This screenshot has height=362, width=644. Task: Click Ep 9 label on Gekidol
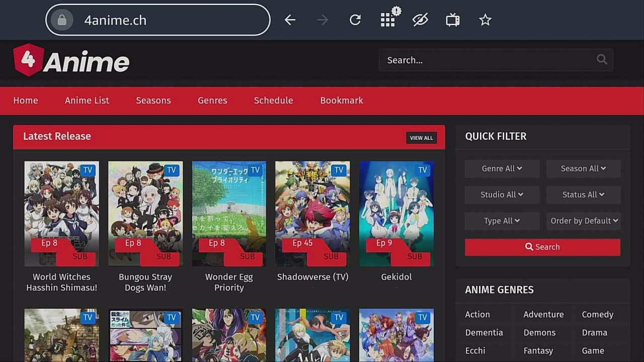click(x=384, y=243)
